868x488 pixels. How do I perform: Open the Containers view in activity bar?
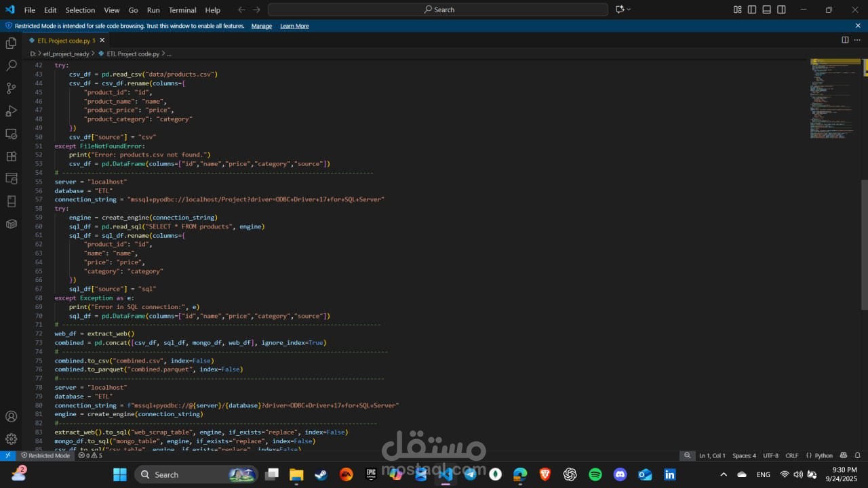click(11, 224)
